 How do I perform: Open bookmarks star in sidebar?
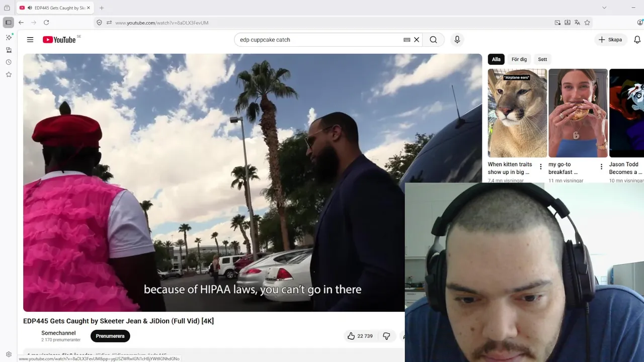tap(9, 74)
